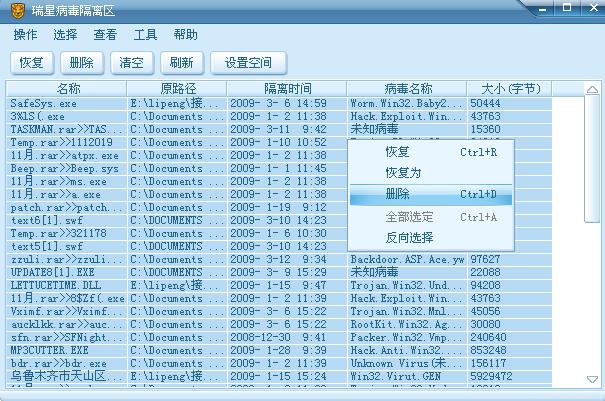The width and height of the screenshot is (605, 401).
Task: Open the 选择 menu
Action: click(x=65, y=35)
